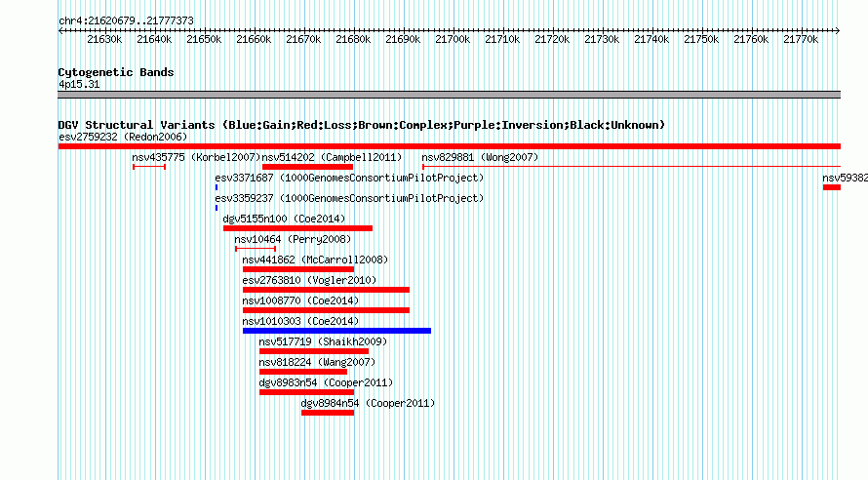
Task: Click the 21680k ruler tick label
Action: [x=353, y=39]
